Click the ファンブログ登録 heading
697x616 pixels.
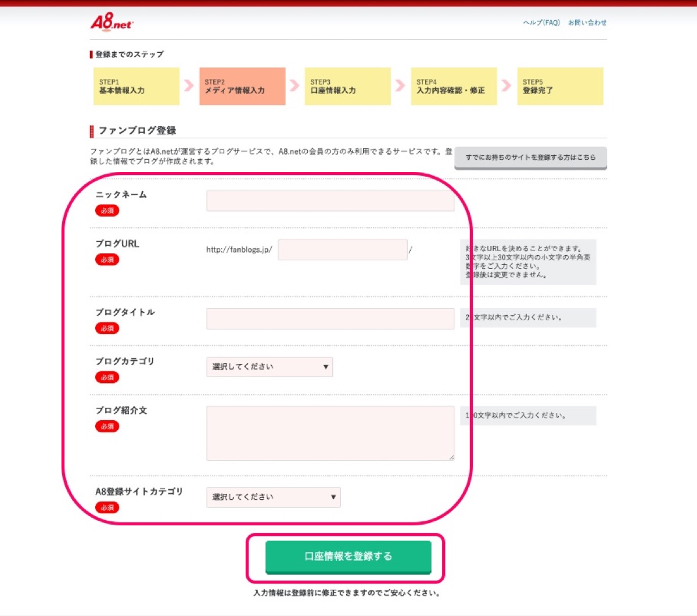pos(137,131)
